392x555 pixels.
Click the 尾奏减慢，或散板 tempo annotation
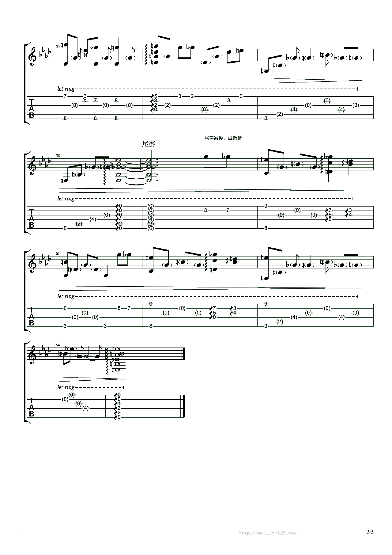coord(223,138)
